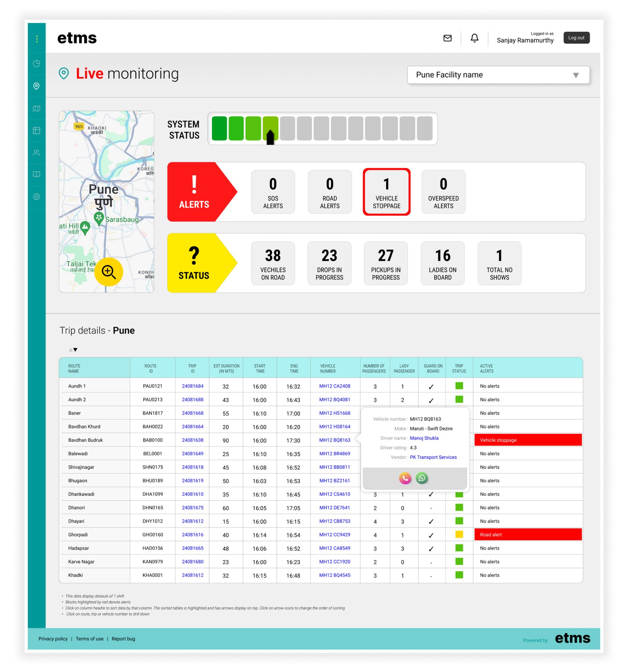Viewport: 628px width, 672px height.
Task: Message driver via WhatsApp icon
Action: pos(422,478)
